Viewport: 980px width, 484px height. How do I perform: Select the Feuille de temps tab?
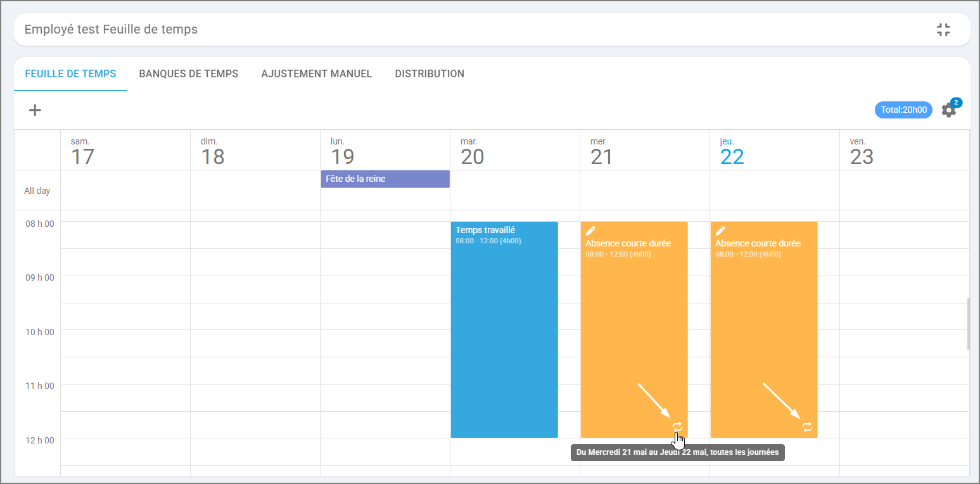70,74
